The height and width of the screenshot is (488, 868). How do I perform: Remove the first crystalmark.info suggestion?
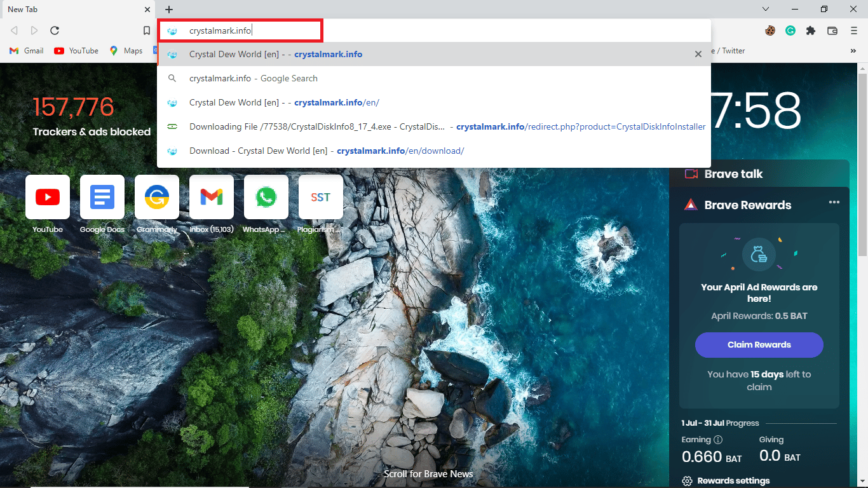pos(698,55)
